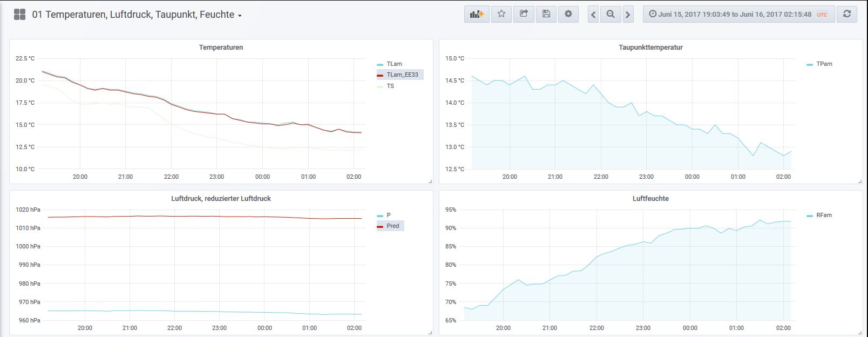
Task: Zoom out the time range
Action: (x=611, y=15)
